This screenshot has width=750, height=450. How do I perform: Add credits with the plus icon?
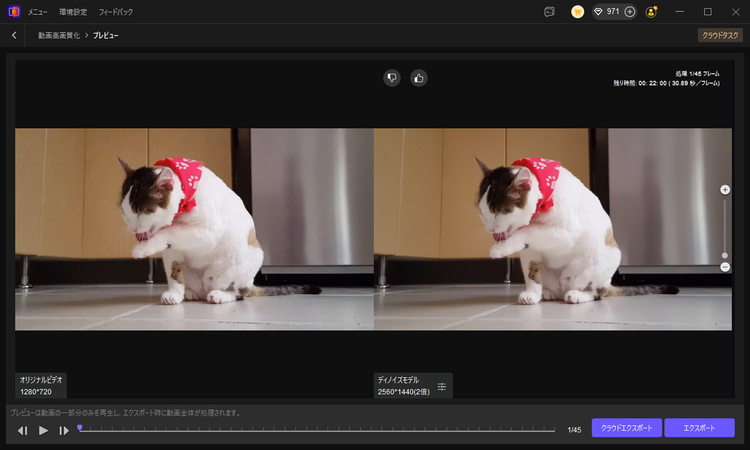(x=630, y=11)
